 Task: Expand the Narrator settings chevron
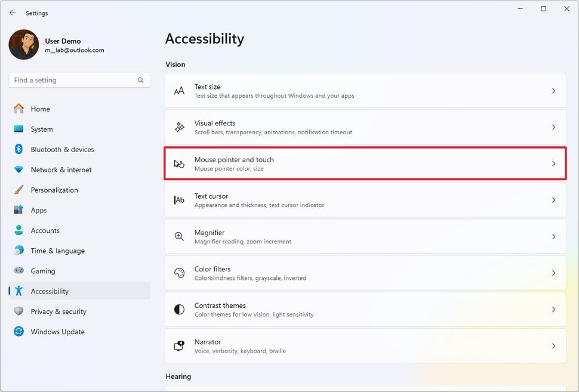pyautogui.click(x=553, y=345)
